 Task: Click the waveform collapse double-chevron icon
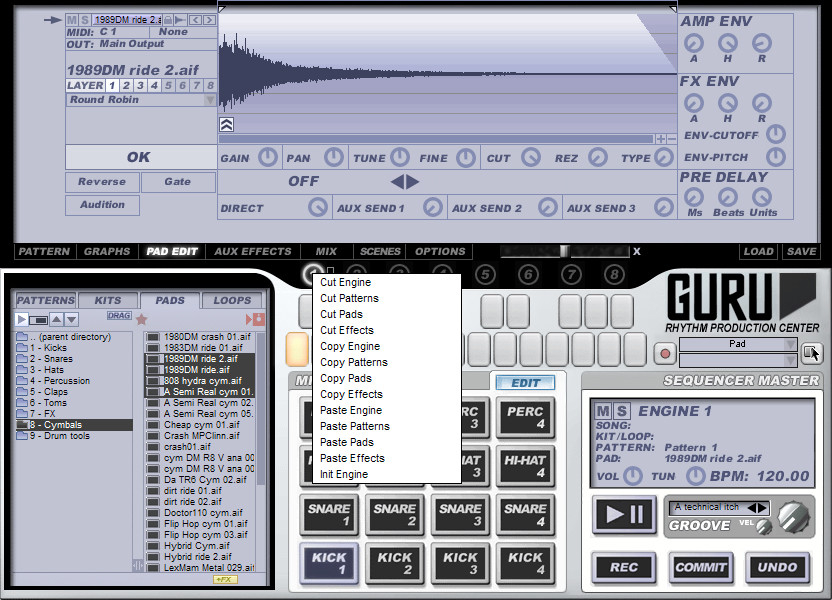pyautogui.click(x=227, y=125)
